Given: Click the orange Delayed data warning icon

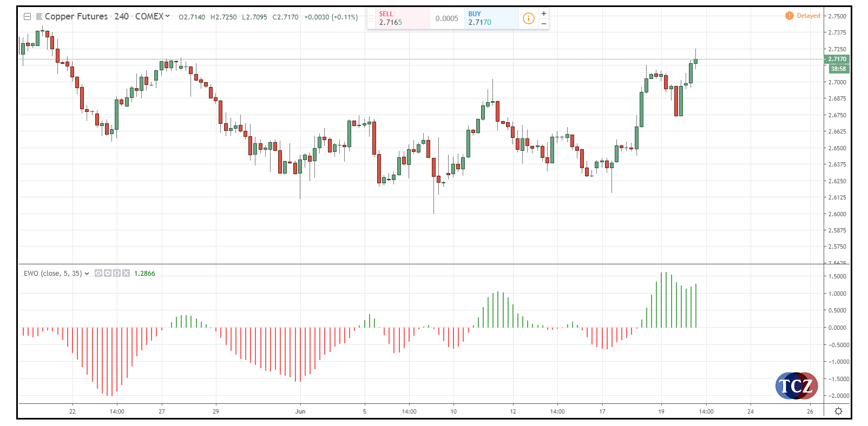Looking at the screenshot, I should coord(789,16).
